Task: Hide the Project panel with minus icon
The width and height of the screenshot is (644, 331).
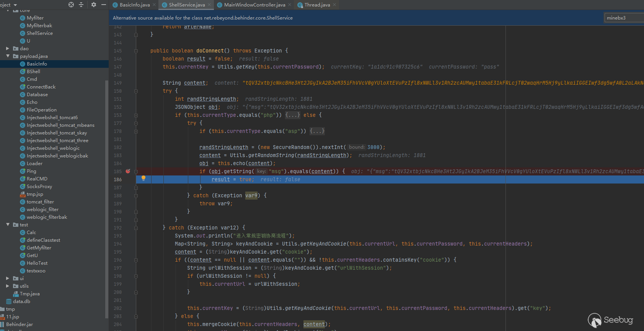Action: (104, 5)
